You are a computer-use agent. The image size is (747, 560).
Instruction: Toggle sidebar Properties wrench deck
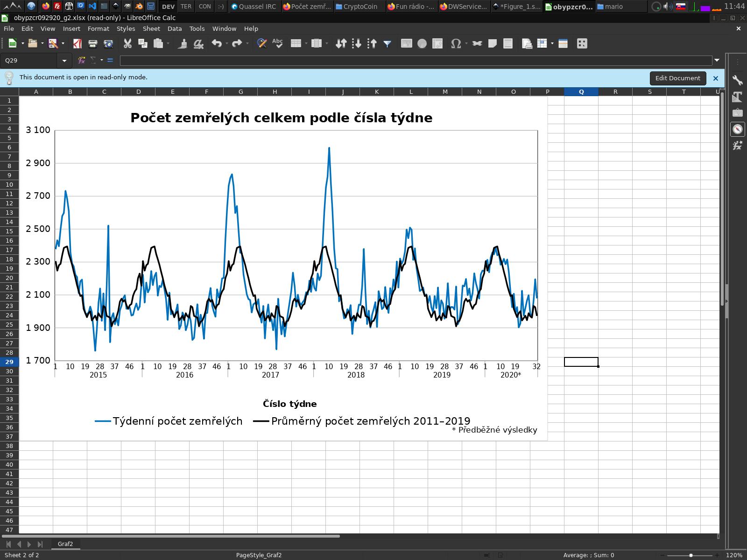pyautogui.click(x=738, y=80)
